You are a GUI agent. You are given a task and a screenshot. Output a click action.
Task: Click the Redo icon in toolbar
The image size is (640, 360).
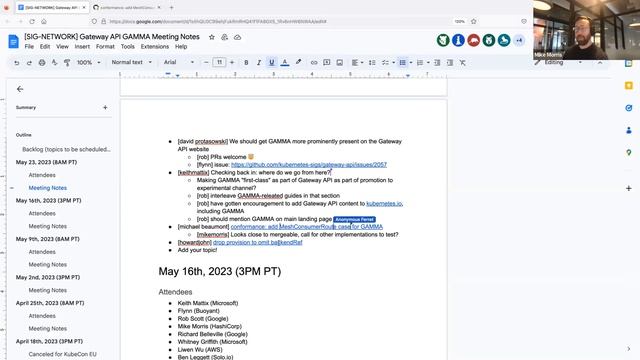[29, 63]
